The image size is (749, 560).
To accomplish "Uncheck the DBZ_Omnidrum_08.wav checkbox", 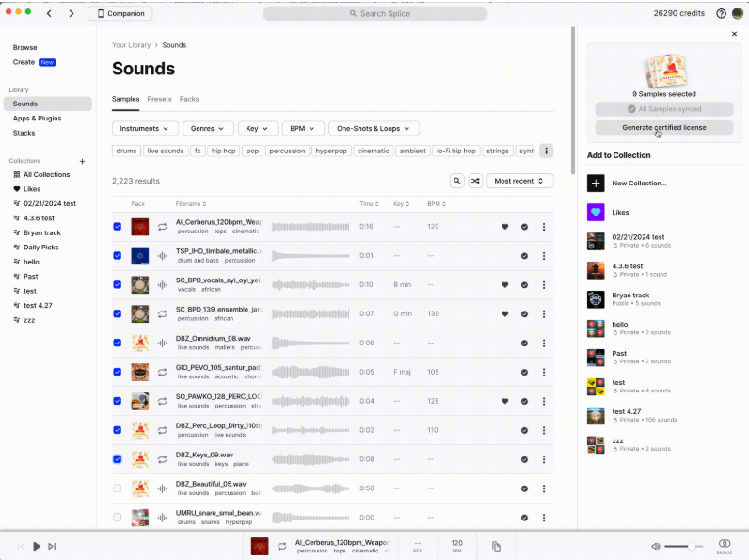I will point(117,344).
